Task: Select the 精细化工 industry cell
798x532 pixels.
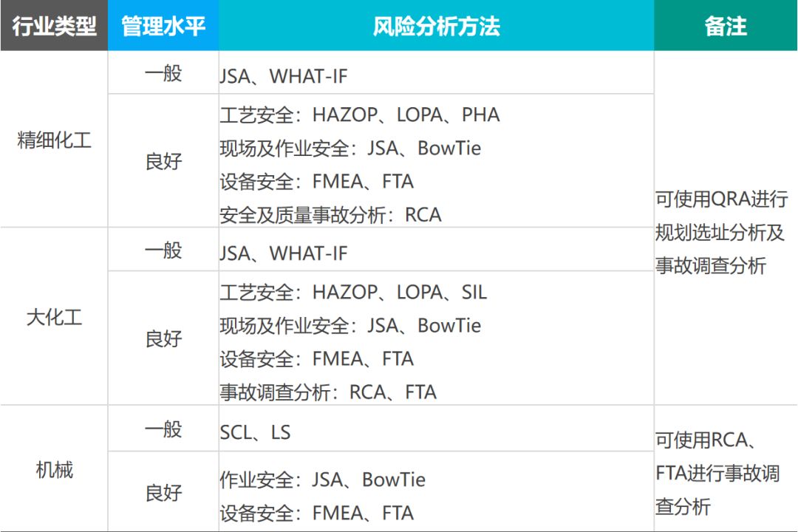Action: point(54,140)
